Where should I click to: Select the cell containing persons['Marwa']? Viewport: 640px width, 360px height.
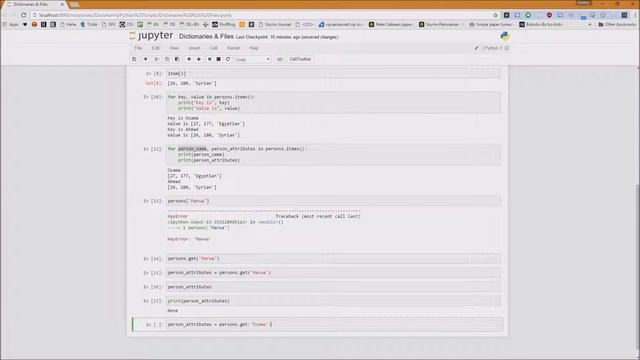coord(333,201)
